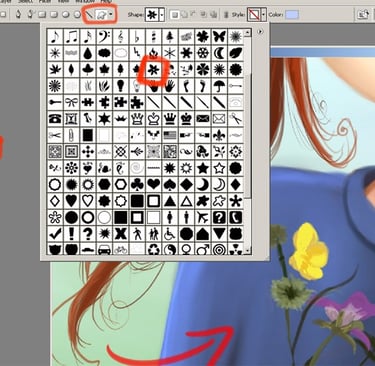Pick the bow ribbon shape
Screen dimensions: 375x366
71,102
